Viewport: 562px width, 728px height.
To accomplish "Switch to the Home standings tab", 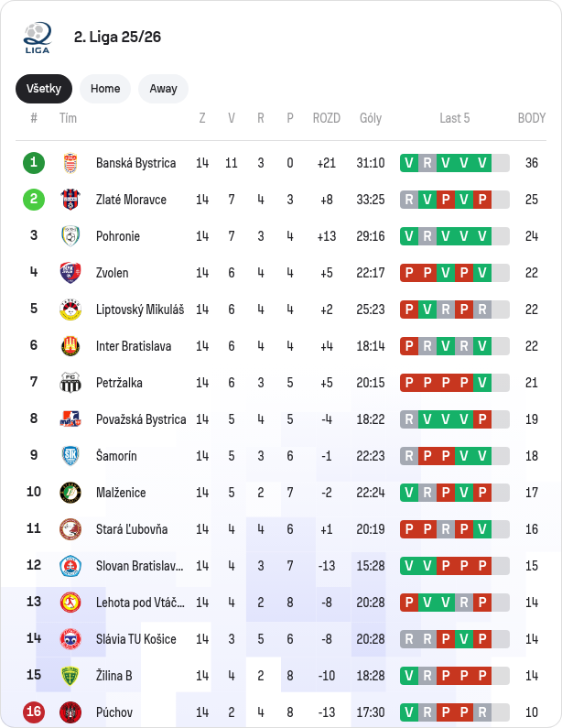I will [x=105, y=89].
